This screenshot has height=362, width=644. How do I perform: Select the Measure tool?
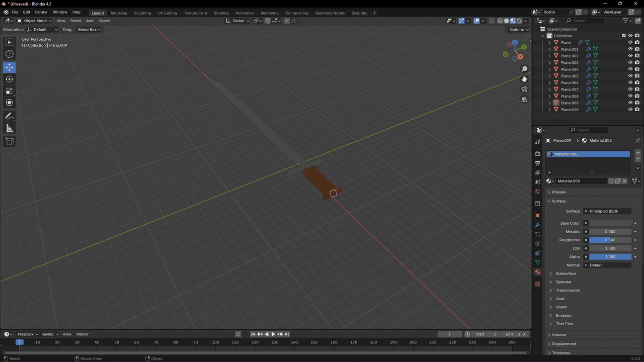point(9,128)
